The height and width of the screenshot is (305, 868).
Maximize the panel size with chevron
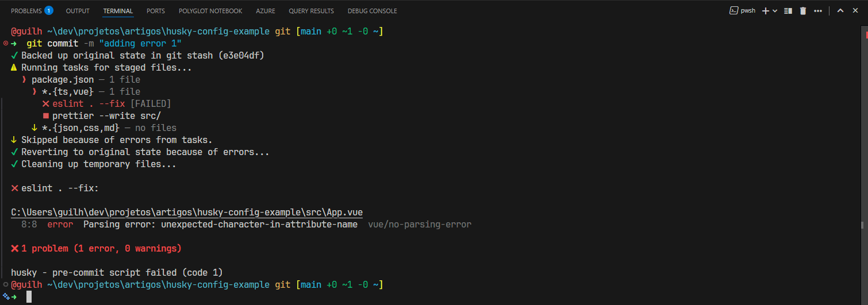click(x=840, y=11)
